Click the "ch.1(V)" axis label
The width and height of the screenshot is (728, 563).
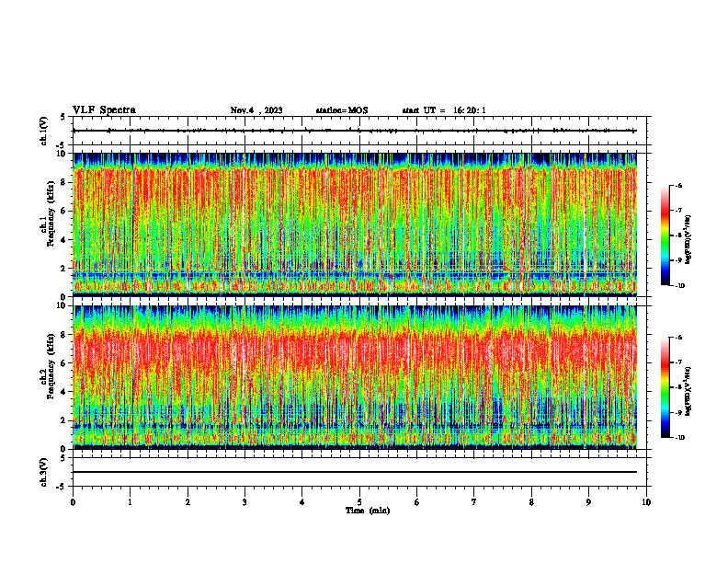coord(43,131)
